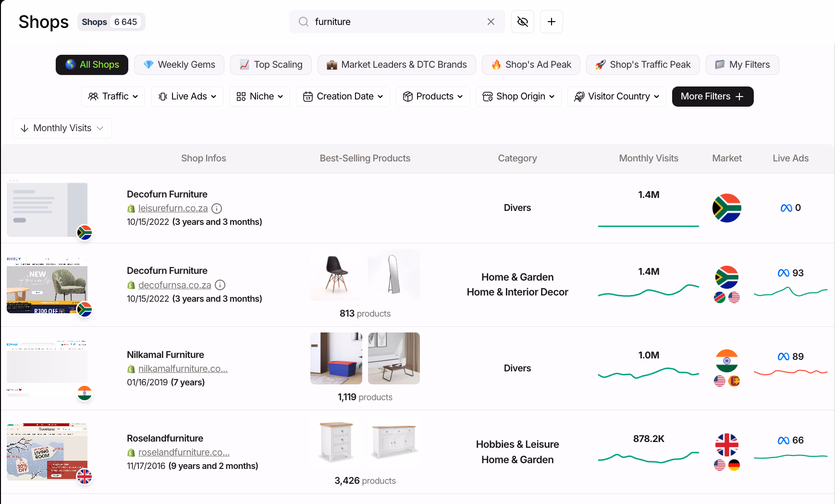Click the Roselandfurniture shop thumbnail
Viewport: 835px width, 504px height.
(x=47, y=451)
